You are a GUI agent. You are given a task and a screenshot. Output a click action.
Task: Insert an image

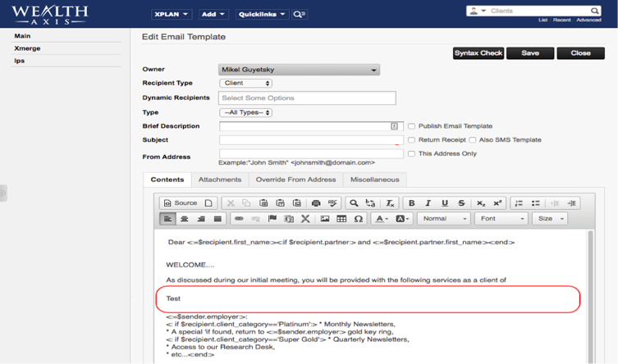point(325,219)
